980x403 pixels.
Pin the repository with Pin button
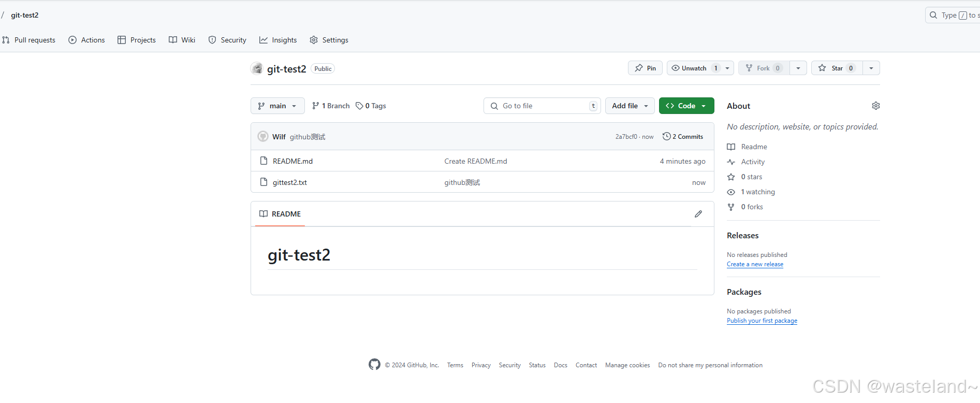pos(645,68)
